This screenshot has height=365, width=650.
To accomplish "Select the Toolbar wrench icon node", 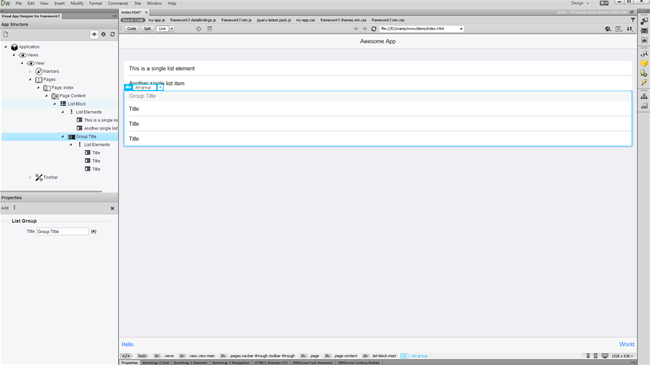I will pos(39,178).
